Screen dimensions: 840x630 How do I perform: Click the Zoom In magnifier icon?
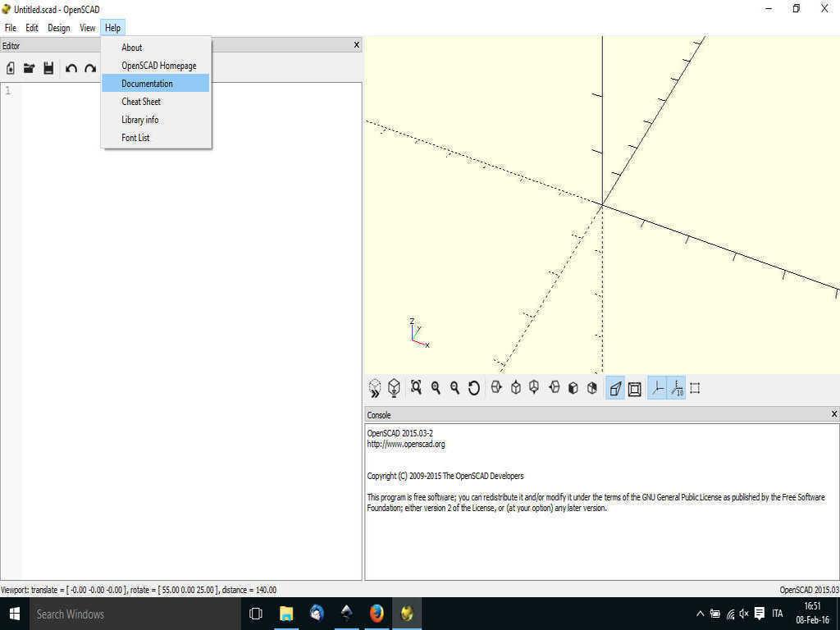point(436,387)
